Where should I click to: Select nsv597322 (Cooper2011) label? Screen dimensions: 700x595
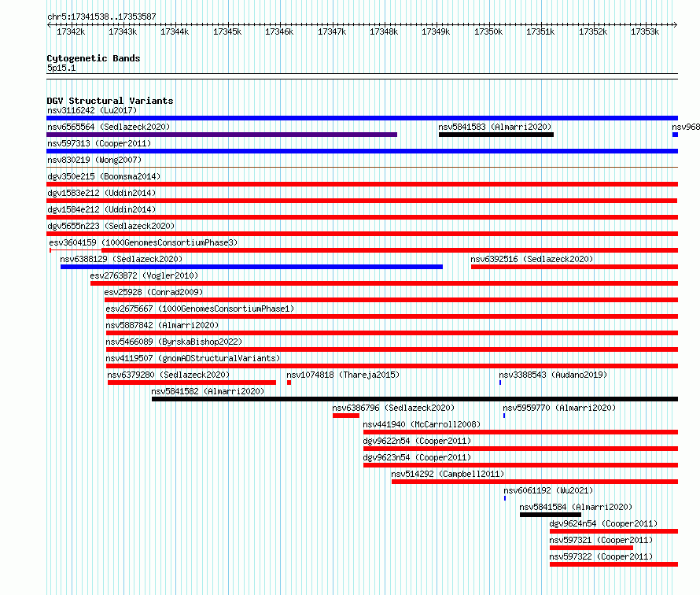602,556
